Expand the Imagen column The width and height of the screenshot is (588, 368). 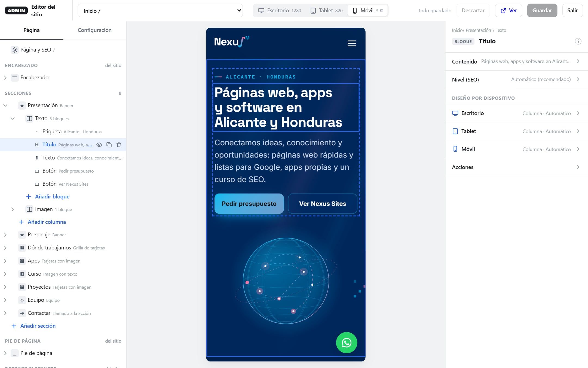click(x=13, y=209)
